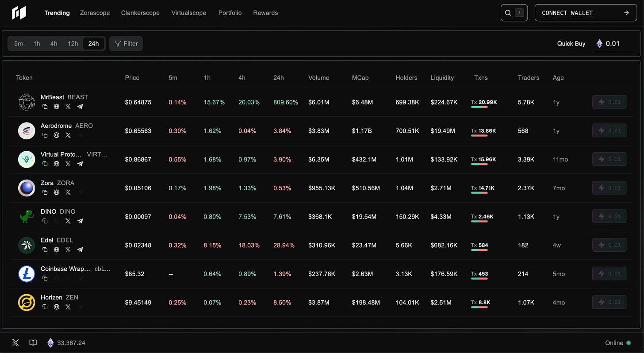
Task: Open the DINO Telegram icon
Action: coord(80,221)
